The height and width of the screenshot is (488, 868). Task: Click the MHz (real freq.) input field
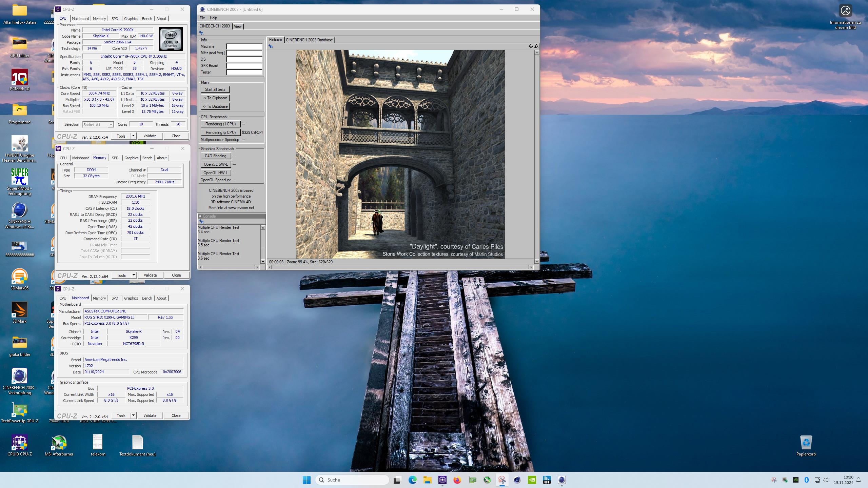pos(244,53)
